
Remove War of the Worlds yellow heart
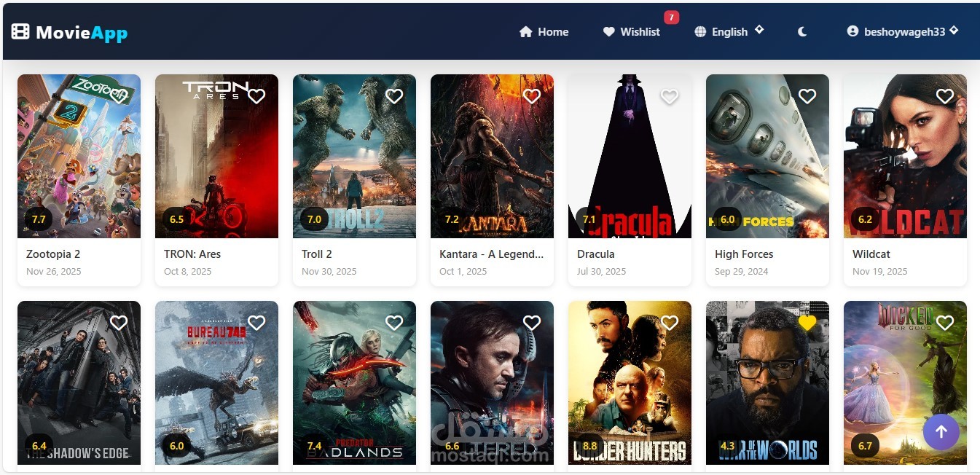pos(807,323)
